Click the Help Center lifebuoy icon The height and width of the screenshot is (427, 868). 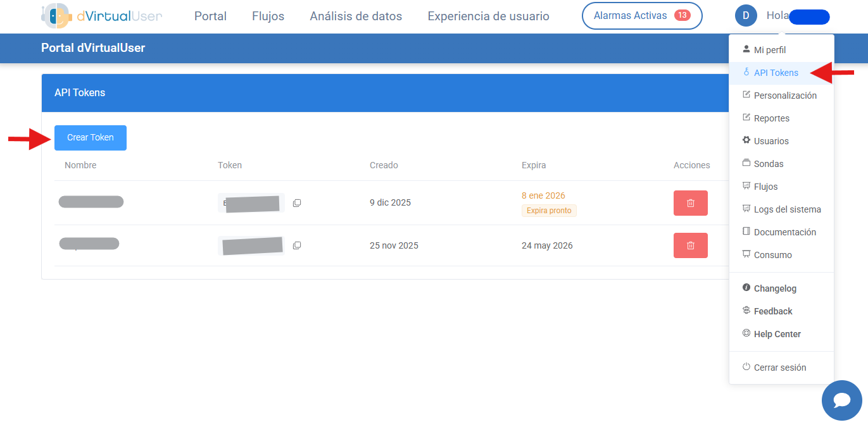coord(746,333)
